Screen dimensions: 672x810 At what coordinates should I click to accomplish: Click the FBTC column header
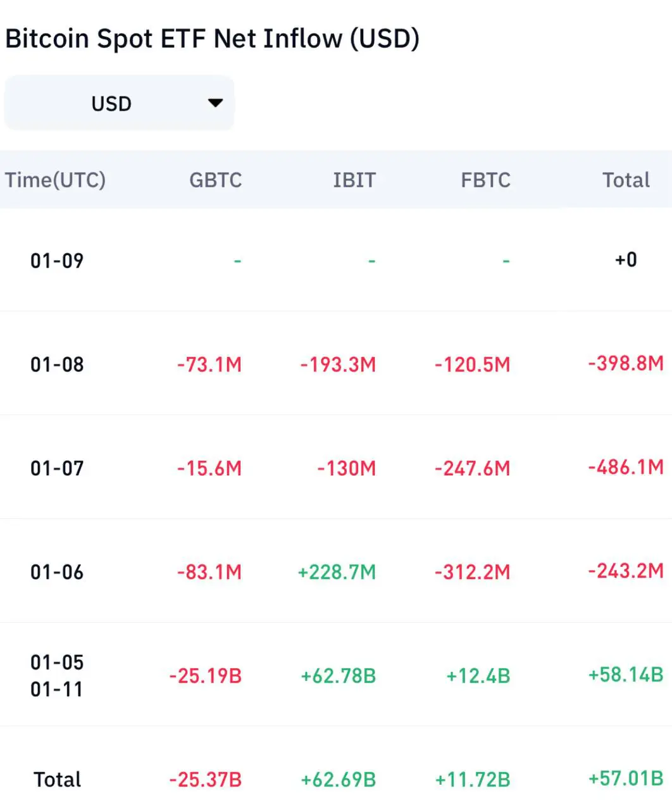point(485,180)
